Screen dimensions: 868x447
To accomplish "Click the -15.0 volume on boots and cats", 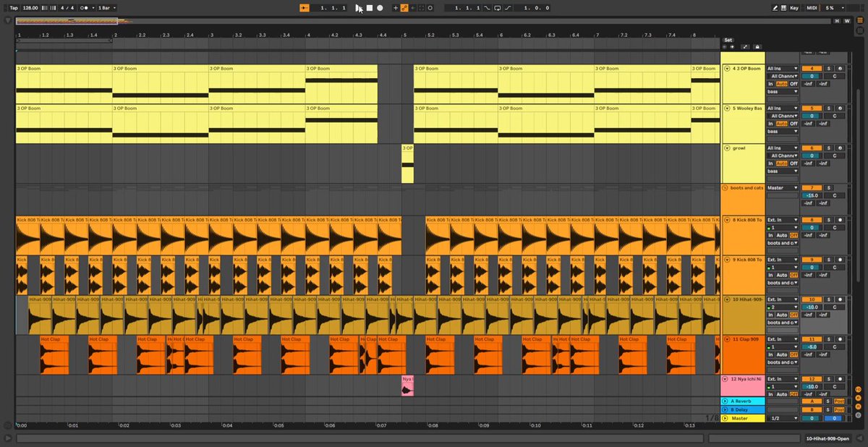I will [x=812, y=195].
